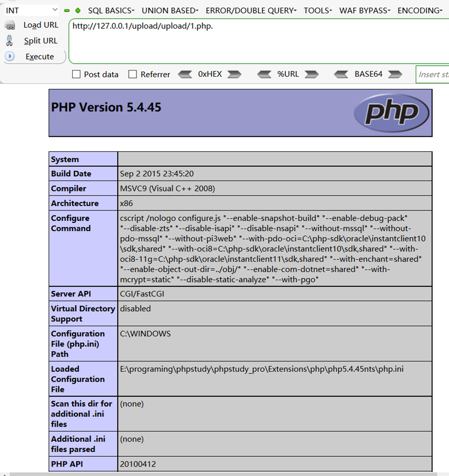Click the 20100412 value
Viewport: 449px width, 476px height.
pos(138,464)
